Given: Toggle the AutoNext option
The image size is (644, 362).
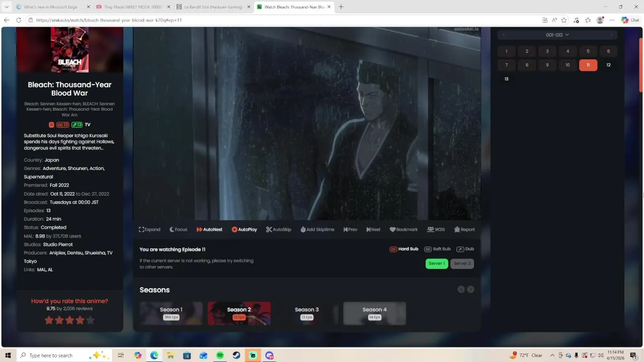Looking at the screenshot, I should click(209, 229).
